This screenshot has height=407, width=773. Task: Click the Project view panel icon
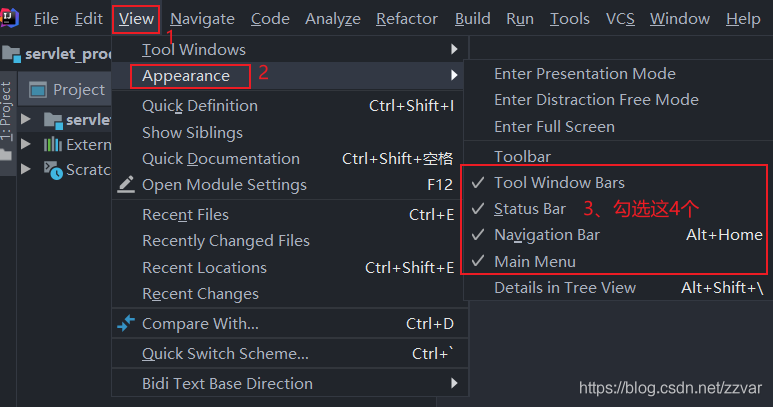point(38,90)
